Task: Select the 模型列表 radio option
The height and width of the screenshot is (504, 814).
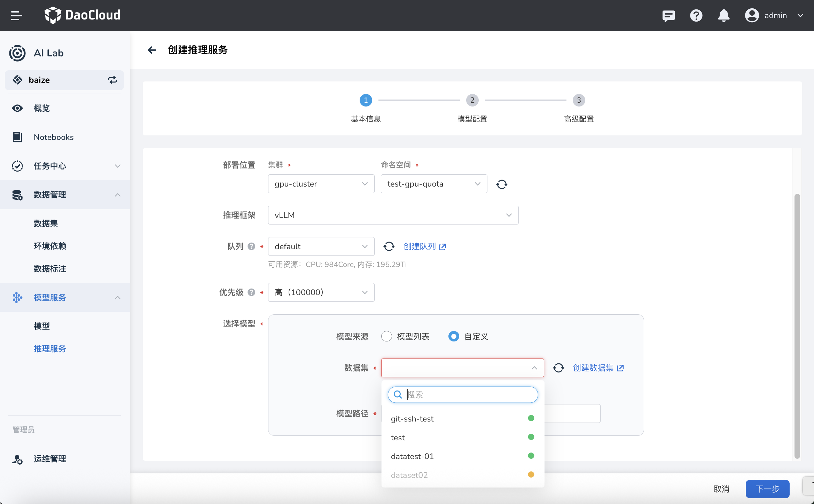Action: pyautogui.click(x=386, y=337)
